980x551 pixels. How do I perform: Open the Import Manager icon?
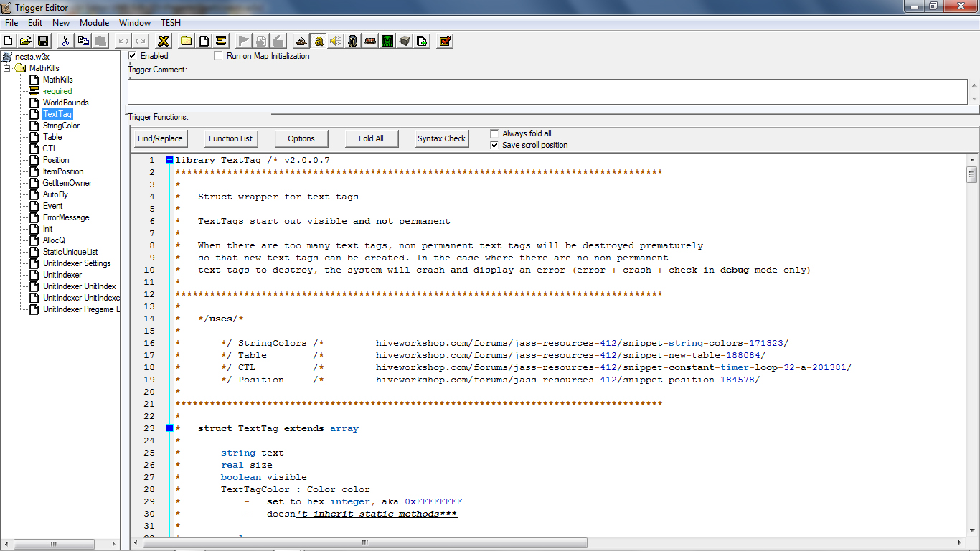[422, 41]
